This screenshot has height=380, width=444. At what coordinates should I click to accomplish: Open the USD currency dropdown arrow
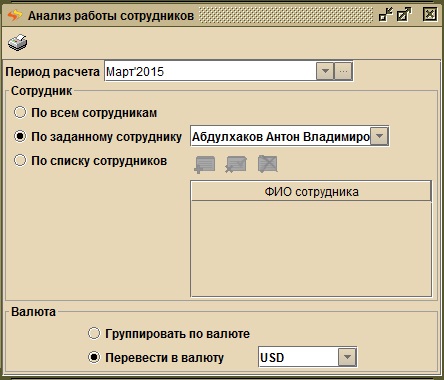(x=347, y=357)
